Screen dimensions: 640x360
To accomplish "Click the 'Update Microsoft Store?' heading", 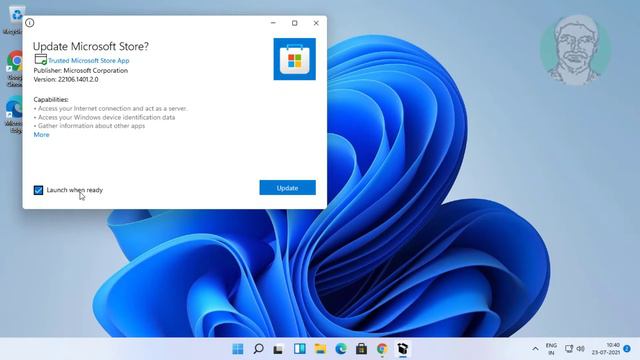I will point(91,47).
